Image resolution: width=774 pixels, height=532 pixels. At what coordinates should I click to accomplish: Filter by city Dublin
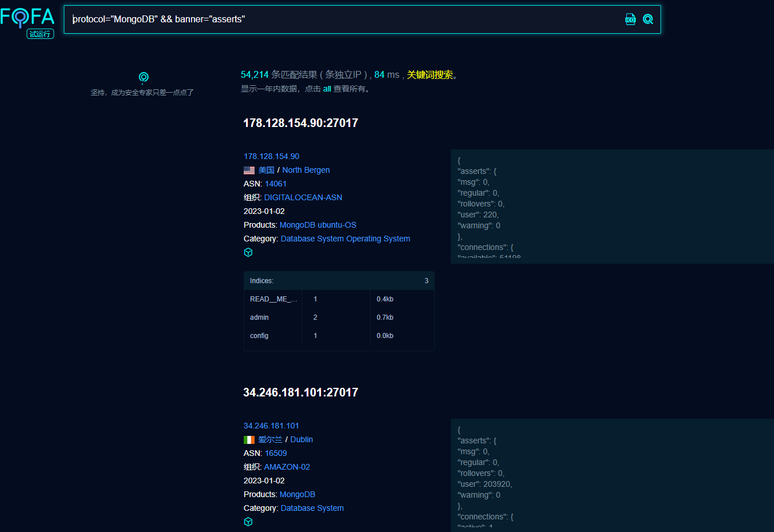tap(301, 439)
